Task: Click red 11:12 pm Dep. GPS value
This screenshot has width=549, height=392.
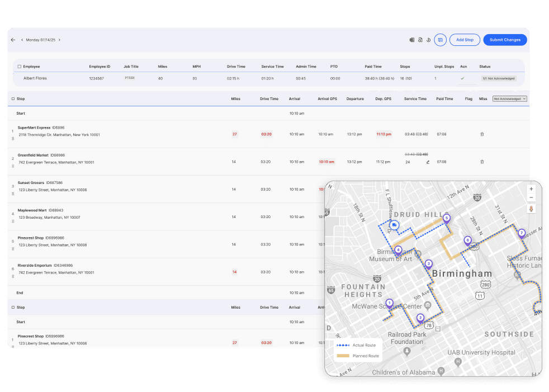Action: pyautogui.click(x=384, y=134)
